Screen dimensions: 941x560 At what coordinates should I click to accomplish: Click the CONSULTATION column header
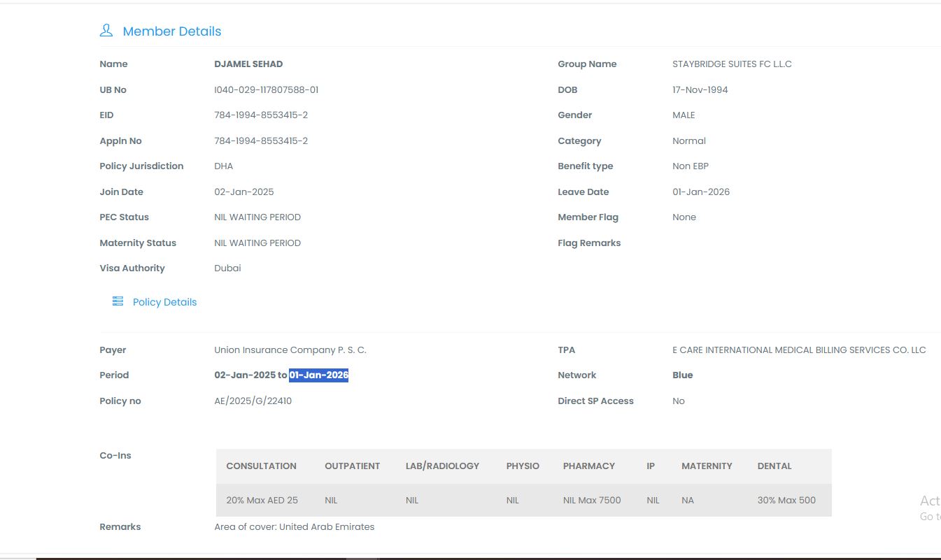(262, 466)
